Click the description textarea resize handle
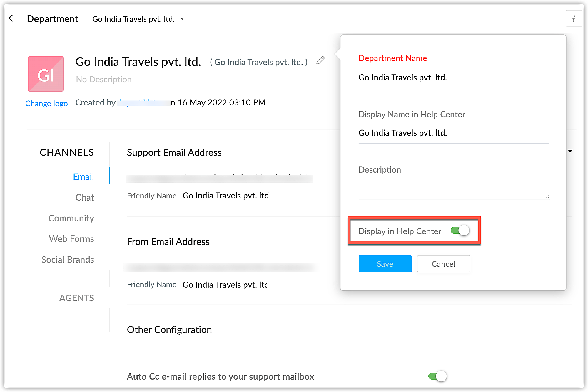 [x=547, y=196]
